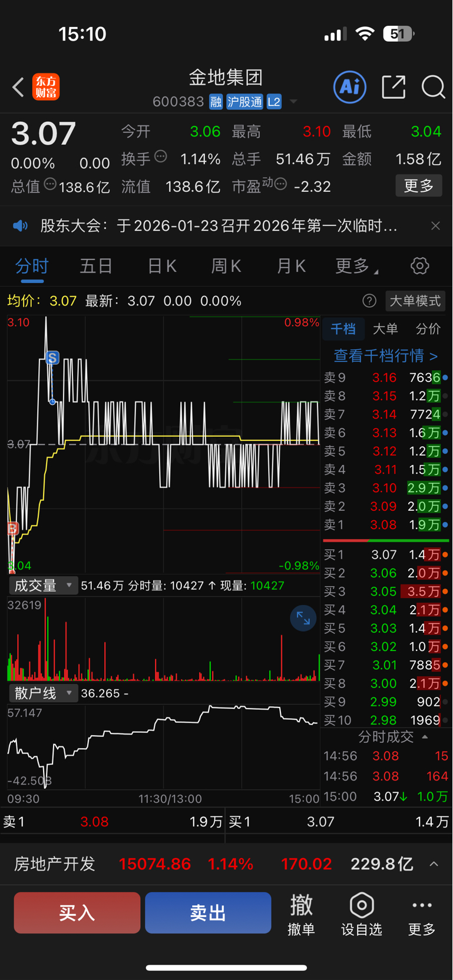Tap the help question mark icon

(369, 301)
